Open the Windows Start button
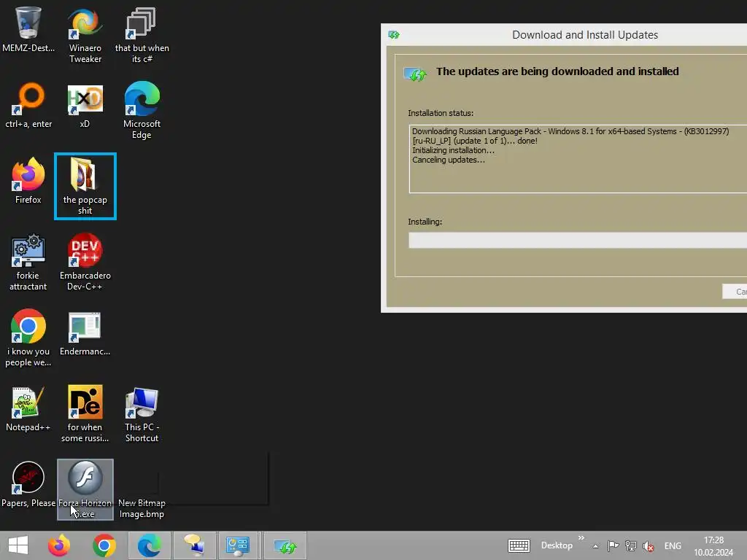Screen dimensions: 747x560 [18, 545]
